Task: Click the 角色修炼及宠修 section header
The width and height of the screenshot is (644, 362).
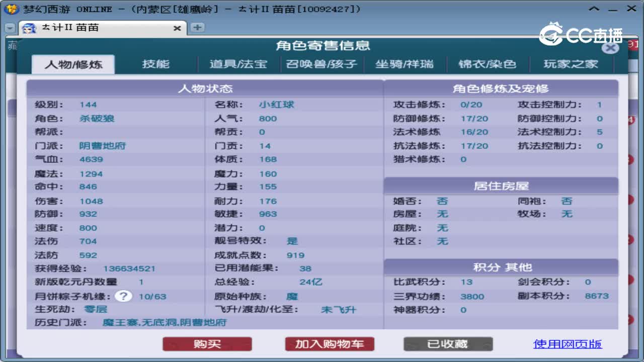Action: (x=501, y=88)
